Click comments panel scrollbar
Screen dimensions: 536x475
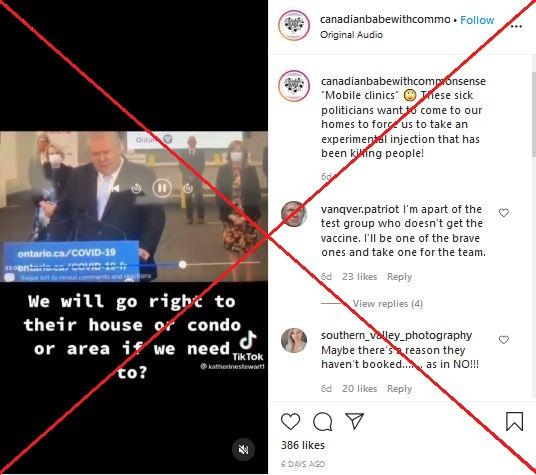(534, 113)
